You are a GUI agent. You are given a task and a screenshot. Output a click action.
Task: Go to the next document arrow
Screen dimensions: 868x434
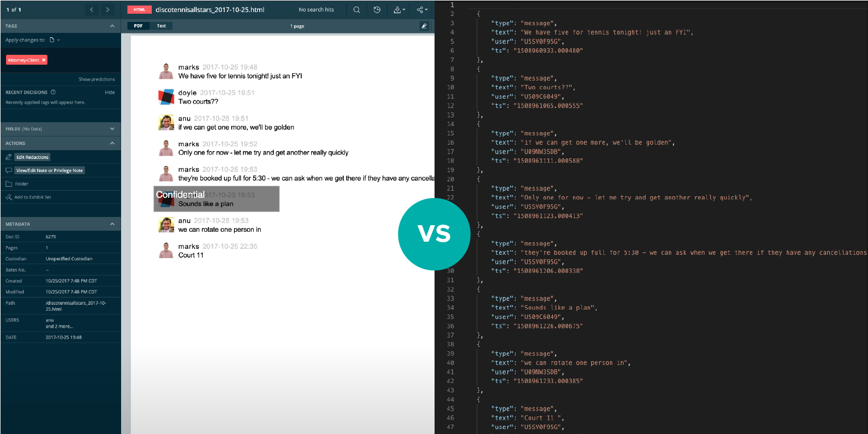[107, 9]
